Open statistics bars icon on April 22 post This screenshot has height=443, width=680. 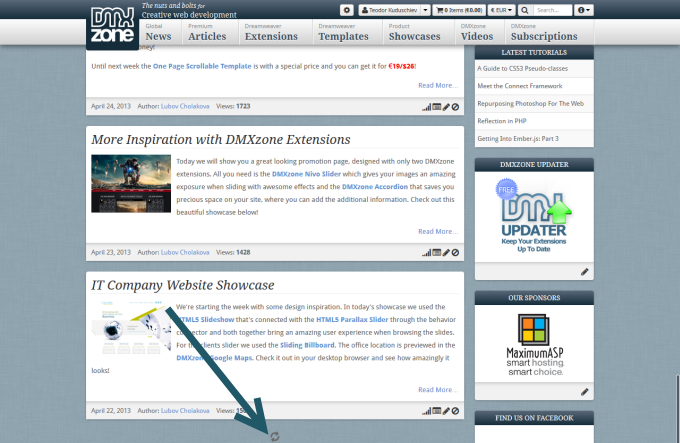click(x=427, y=411)
